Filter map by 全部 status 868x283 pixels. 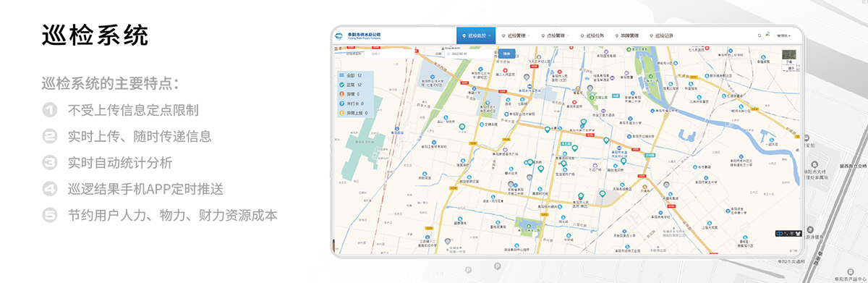coord(354,75)
